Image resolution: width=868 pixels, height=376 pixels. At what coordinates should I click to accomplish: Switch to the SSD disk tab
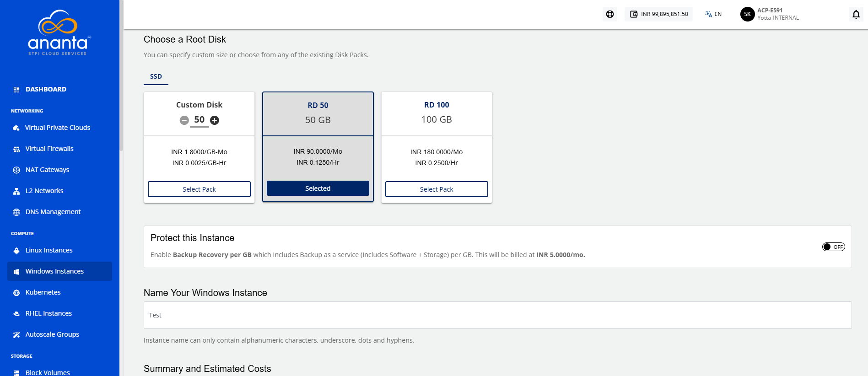pyautogui.click(x=156, y=76)
